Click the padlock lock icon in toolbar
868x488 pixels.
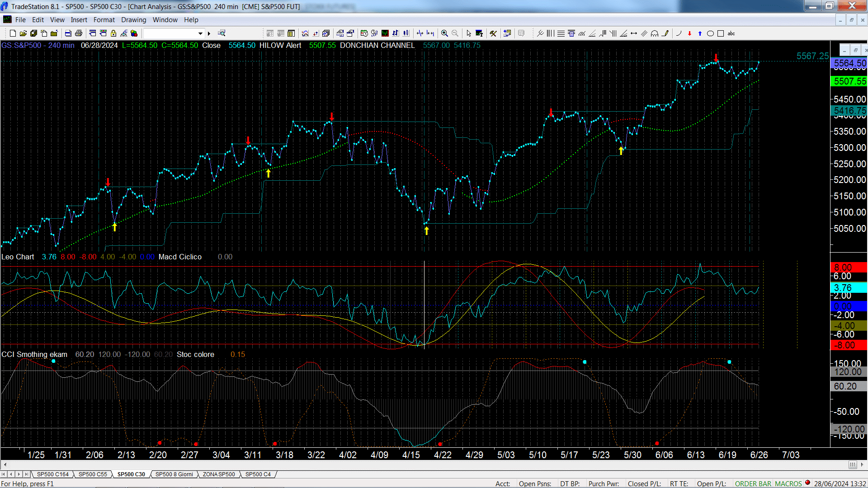[x=113, y=33]
